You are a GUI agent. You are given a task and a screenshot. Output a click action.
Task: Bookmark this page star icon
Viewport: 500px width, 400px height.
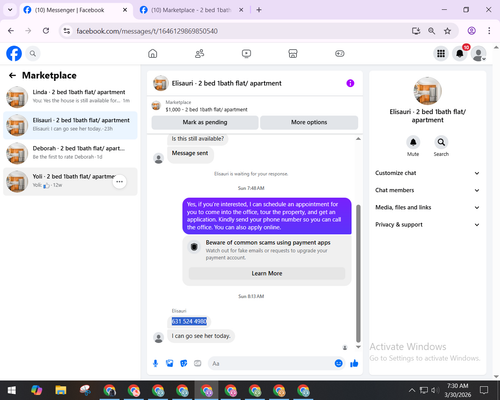pos(447,31)
